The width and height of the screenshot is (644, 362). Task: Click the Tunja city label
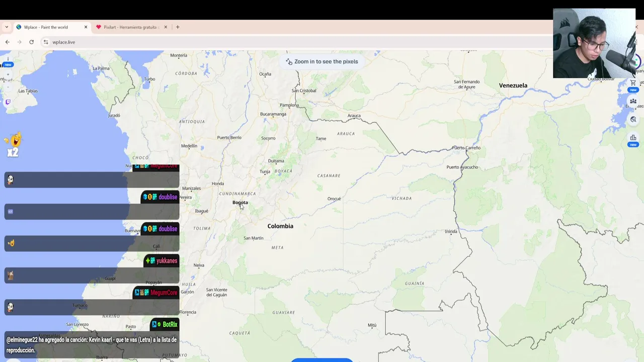tap(265, 172)
